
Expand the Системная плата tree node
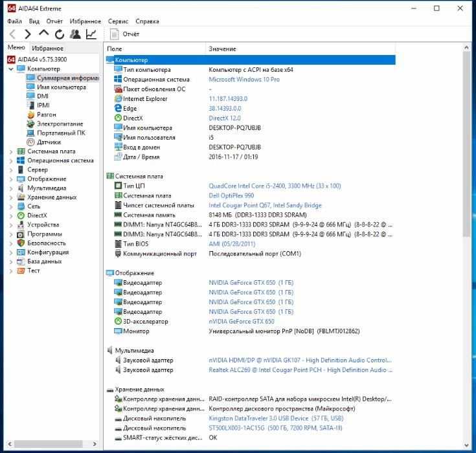(11, 151)
